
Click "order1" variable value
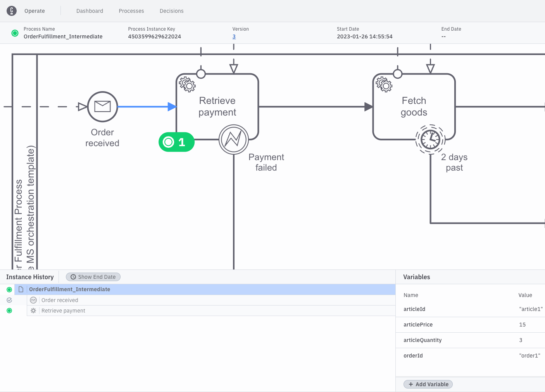coord(529,356)
